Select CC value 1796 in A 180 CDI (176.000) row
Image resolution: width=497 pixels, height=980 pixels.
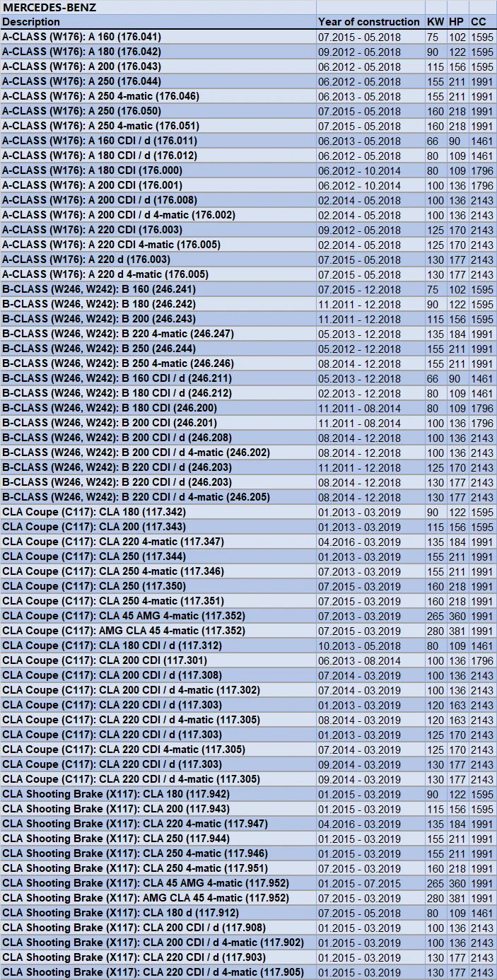pos(482,170)
